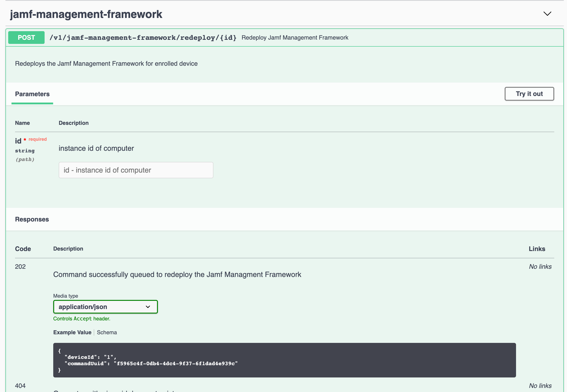Select the Example Value tab
567x392 pixels.
point(72,332)
